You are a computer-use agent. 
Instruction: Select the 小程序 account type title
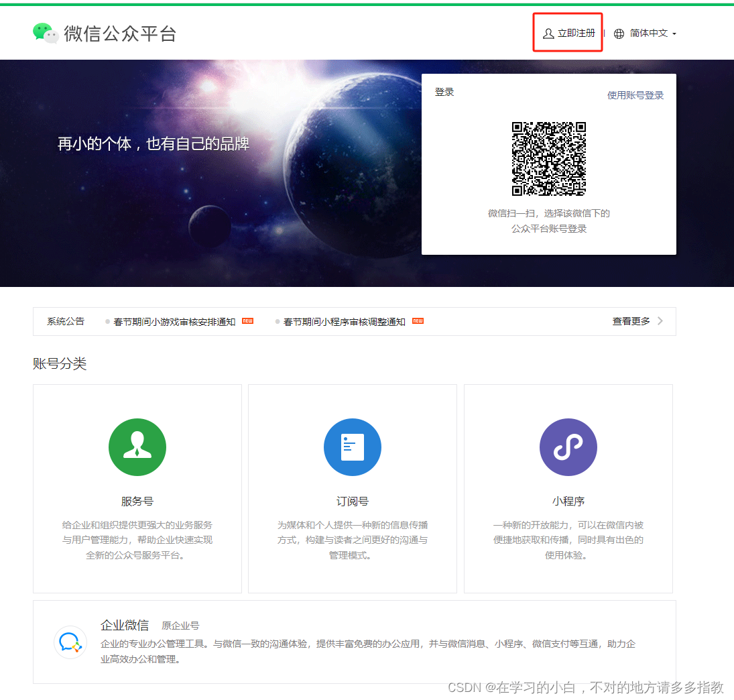coord(568,502)
